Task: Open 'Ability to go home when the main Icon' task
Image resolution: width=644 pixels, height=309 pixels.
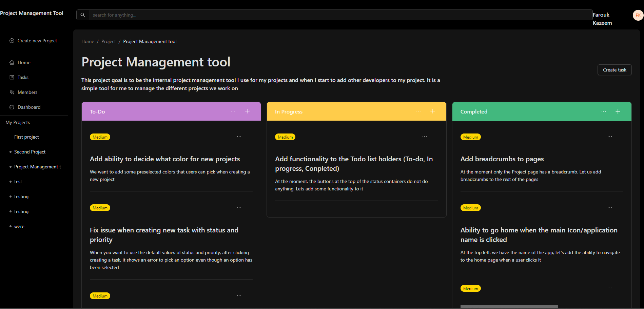Action: (539, 235)
